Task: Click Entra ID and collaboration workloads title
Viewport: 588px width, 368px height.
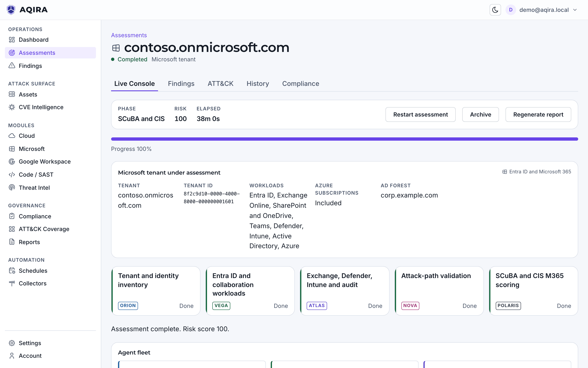Action: (x=233, y=285)
